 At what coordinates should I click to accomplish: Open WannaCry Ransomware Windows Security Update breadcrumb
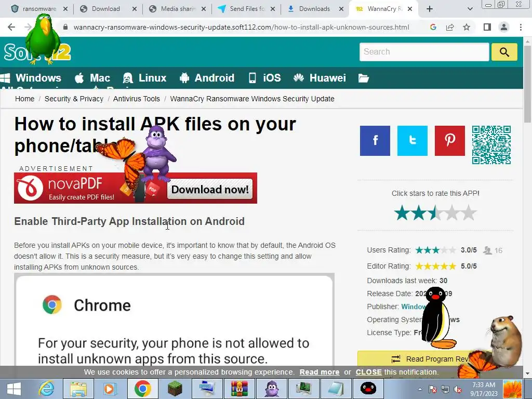(252, 99)
